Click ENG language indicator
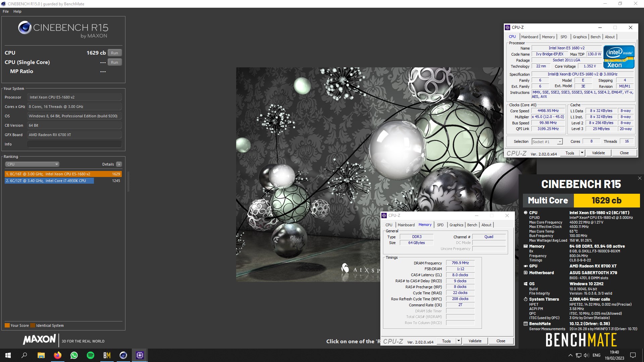Screen dimensions: 644x362 [x=596, y=355]
